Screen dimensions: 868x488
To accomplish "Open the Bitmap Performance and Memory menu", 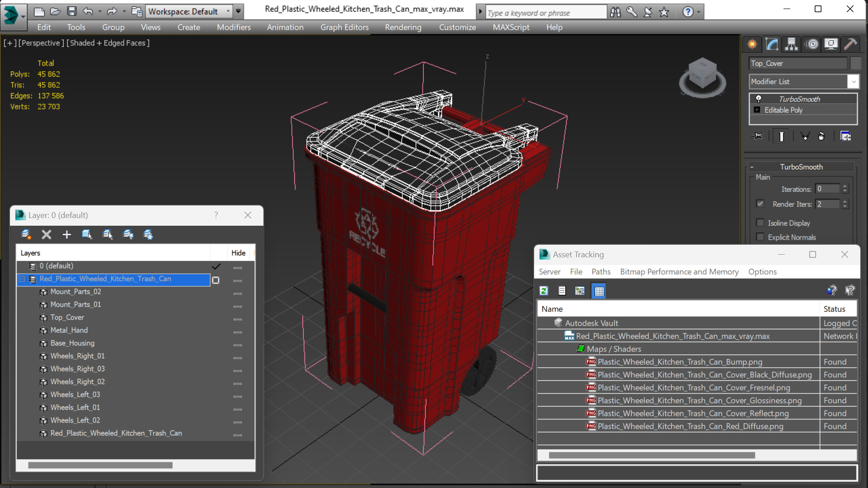I will tap(679, 271).
